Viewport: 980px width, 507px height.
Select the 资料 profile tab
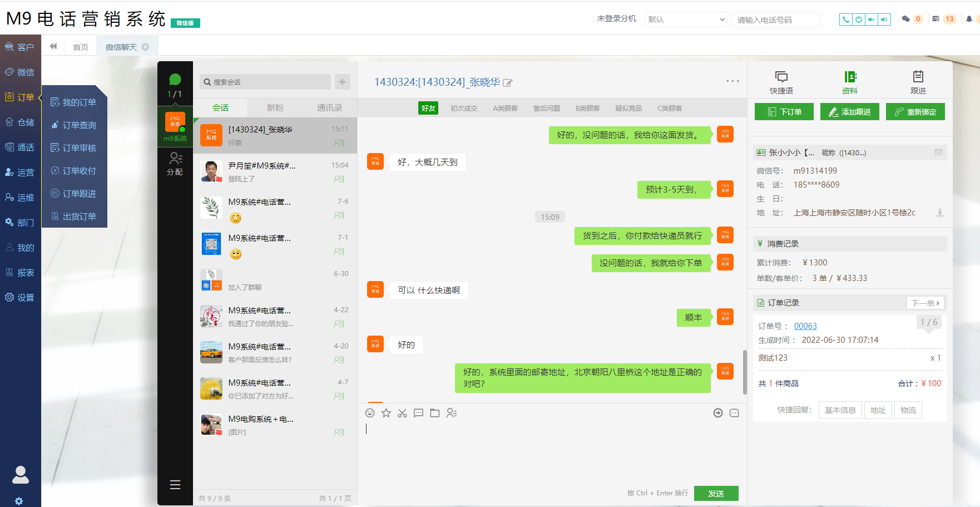850,82
